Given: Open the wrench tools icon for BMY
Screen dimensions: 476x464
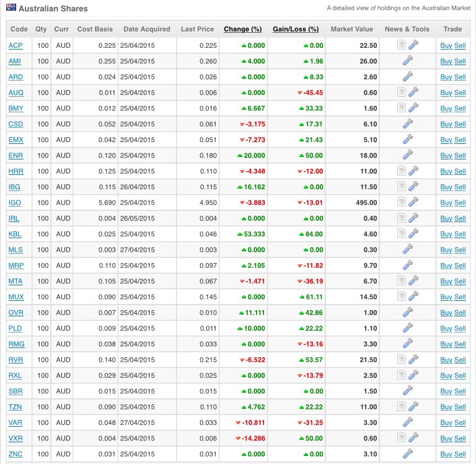Looking at the screenshot, I should 413,108.
